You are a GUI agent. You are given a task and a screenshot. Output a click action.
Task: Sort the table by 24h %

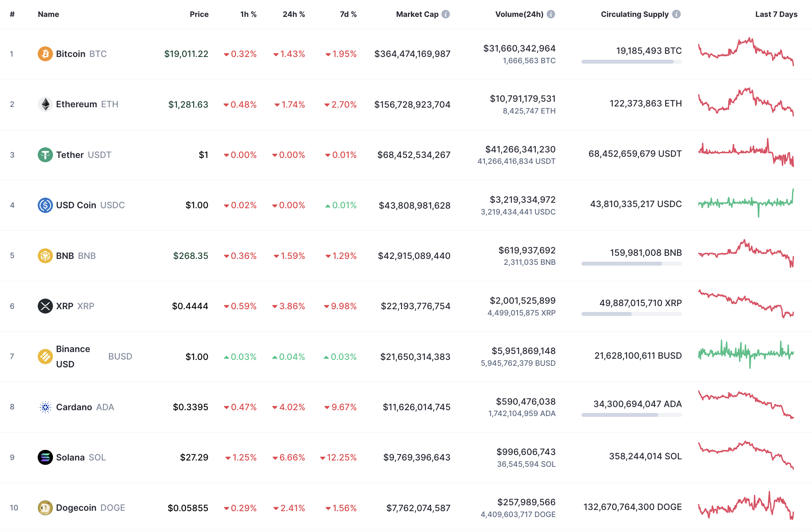coord(293,14)
